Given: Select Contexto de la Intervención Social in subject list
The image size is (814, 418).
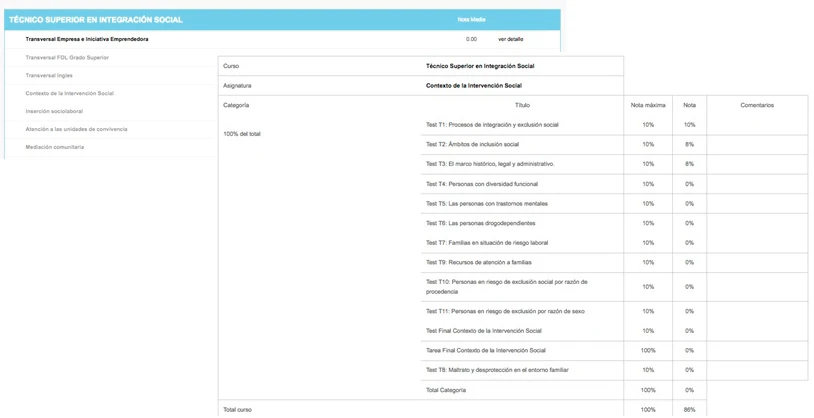Looking at the screenshot, I should [x=69, y=93].
